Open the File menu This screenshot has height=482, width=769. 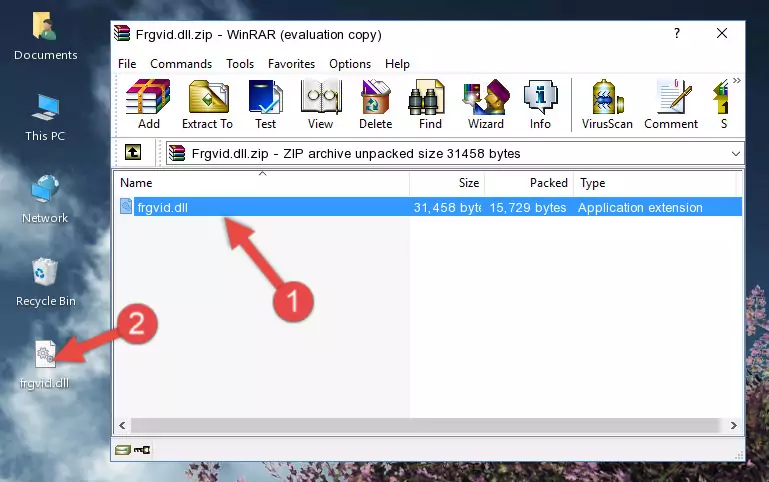point(127,64)
